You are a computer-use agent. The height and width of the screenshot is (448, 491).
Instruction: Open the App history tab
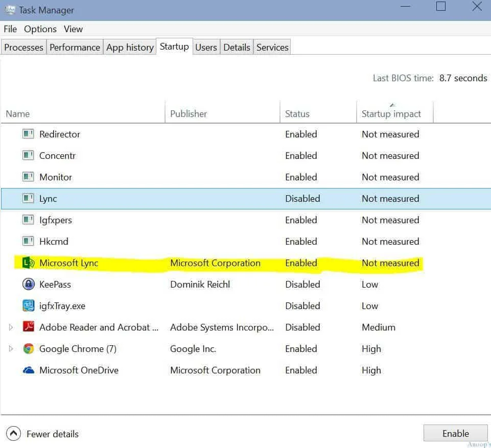coord(130,48)
